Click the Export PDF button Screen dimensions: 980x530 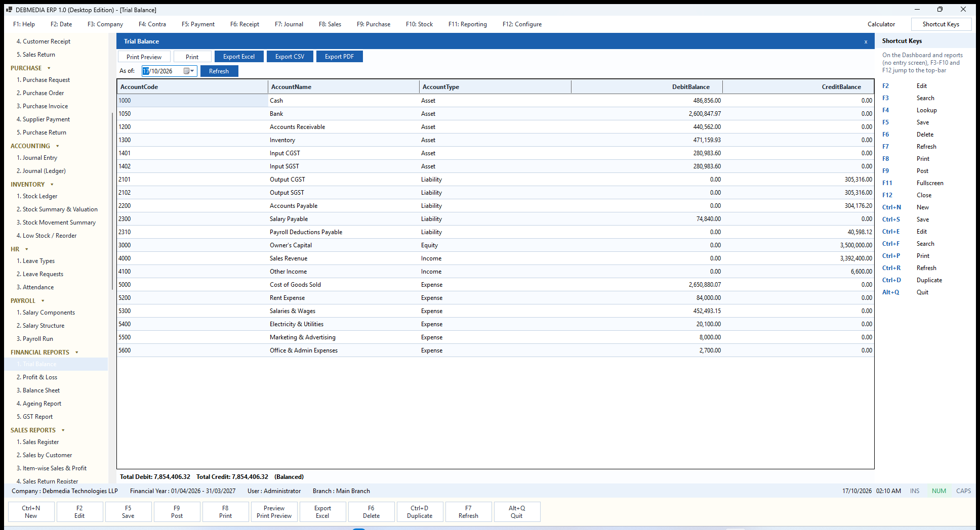pyautogui.click(x=340, y=57)
